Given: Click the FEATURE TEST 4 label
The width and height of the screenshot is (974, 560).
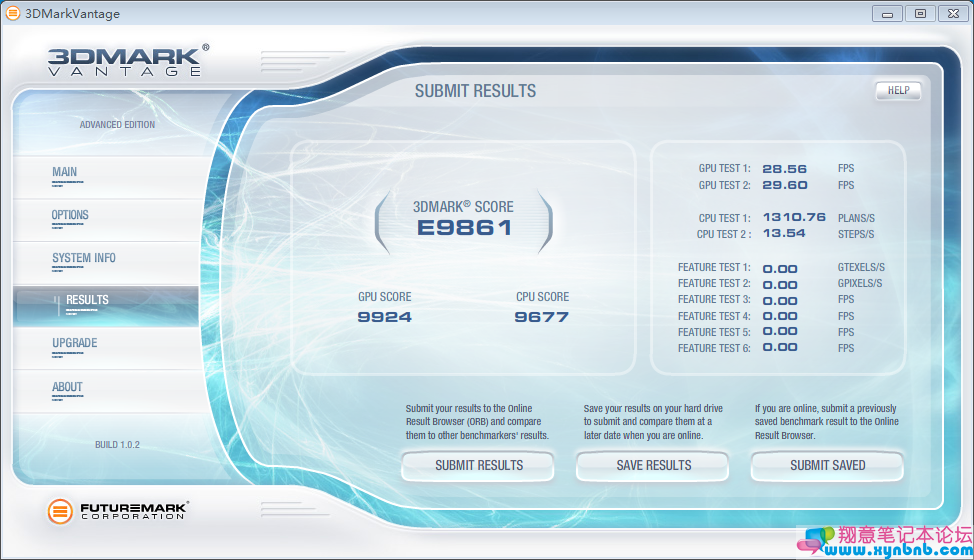Looking at the screenshot, I should pyautogui.click(x=714, y=316).
